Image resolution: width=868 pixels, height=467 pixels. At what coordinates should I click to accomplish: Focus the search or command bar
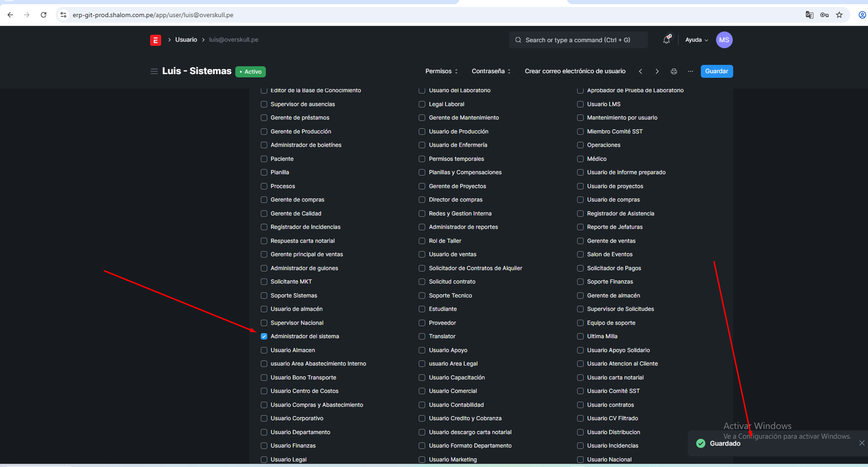tap(578, 40)
